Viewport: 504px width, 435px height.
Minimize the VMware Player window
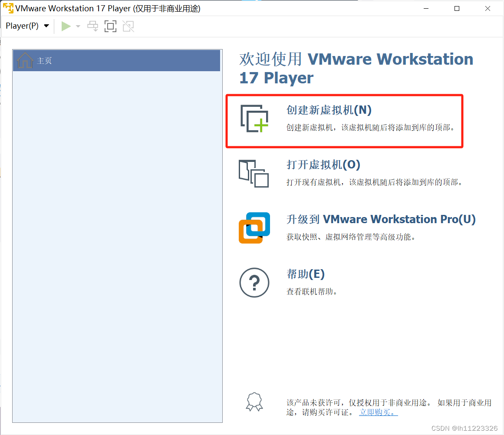click(x=426, y=8)
